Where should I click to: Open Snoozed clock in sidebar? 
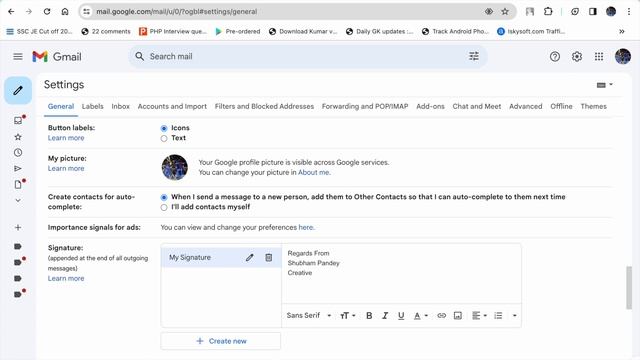[x=18, y=153]
